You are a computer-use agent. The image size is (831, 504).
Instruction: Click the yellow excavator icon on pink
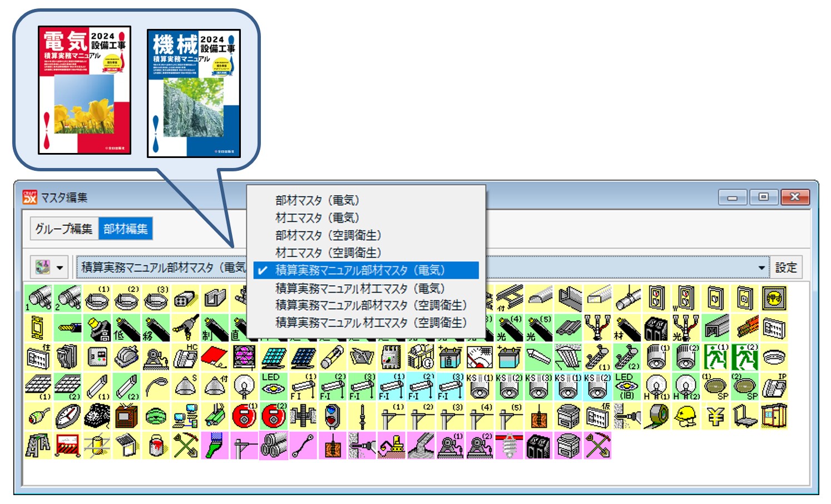coord(391,445)
